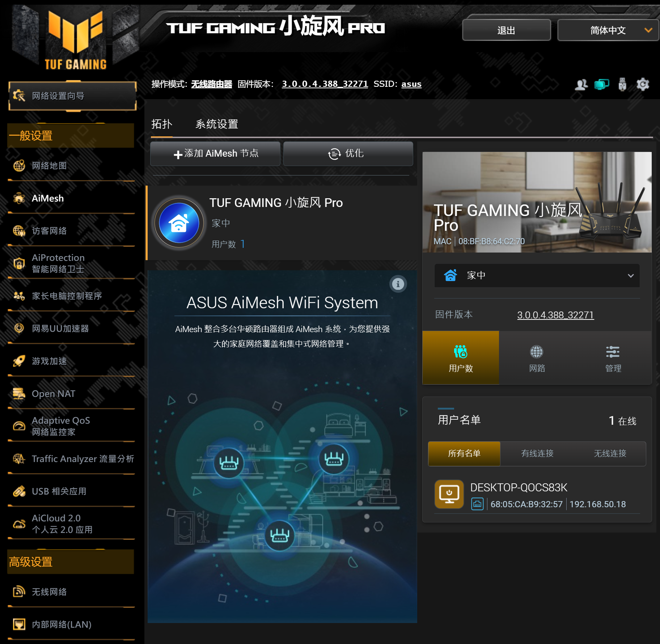The width and height of the screenshot is (660, 644).
Task: Click the info icon on AiMesh banner
Action: 398,284
